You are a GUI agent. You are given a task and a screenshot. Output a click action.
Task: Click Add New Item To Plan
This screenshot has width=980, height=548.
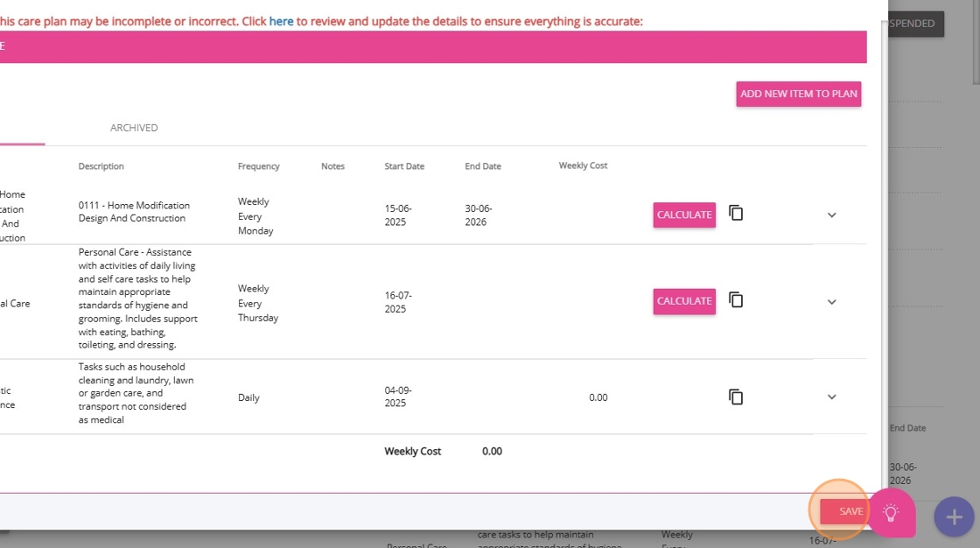click(798, 94)
